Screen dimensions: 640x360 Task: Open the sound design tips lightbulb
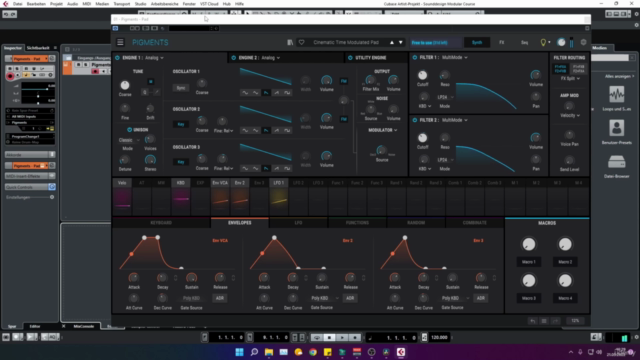coord(543,42)
